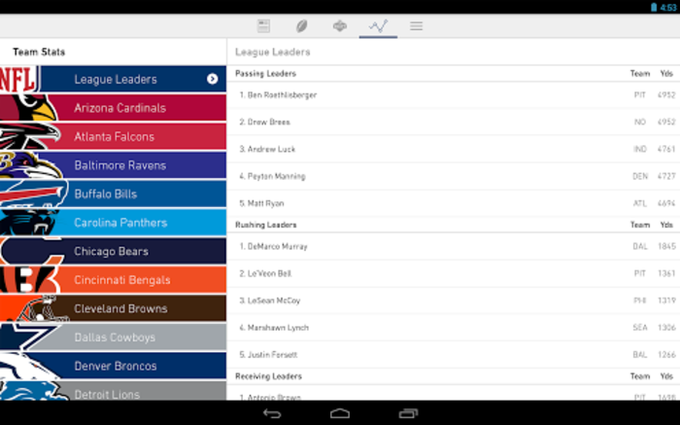Select passing leader Peyton Manning
The image size is (680, 425).
pyautogui.click(x=453, y=176)
